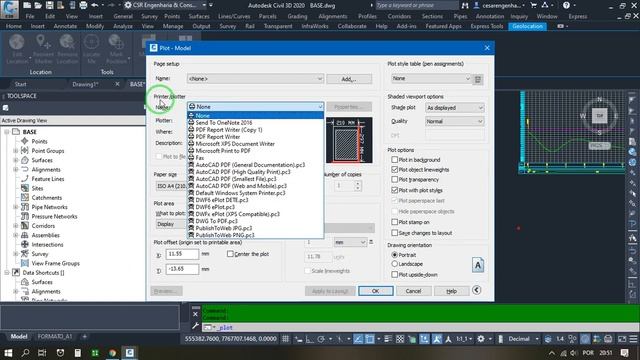Open the Geolocation ribbon tab
The width and height of the screenshot is (640, 360).
click(527, 26)
